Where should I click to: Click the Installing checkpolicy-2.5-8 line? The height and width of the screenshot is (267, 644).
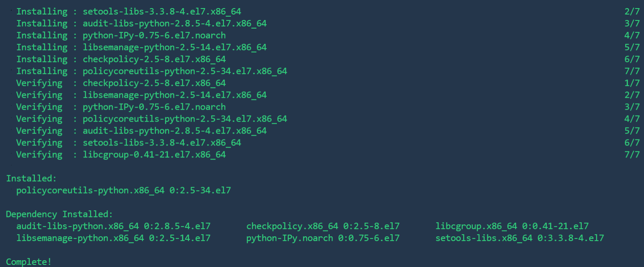pos(328,59)
